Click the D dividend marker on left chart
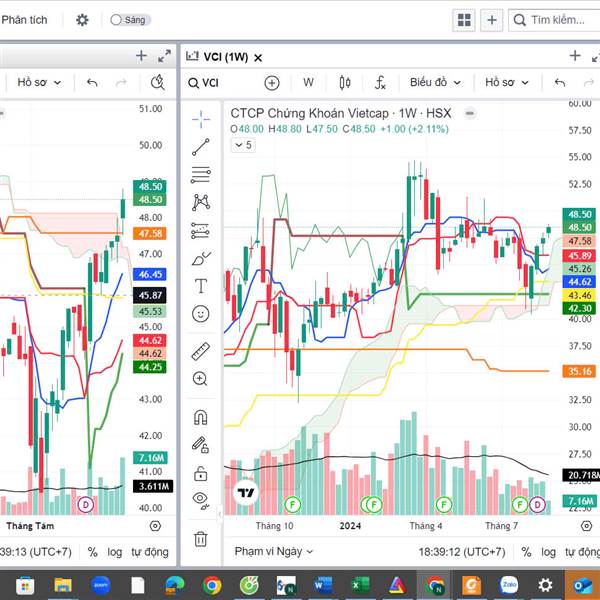Viewport: 600px width, 600px height. (86, 505)
